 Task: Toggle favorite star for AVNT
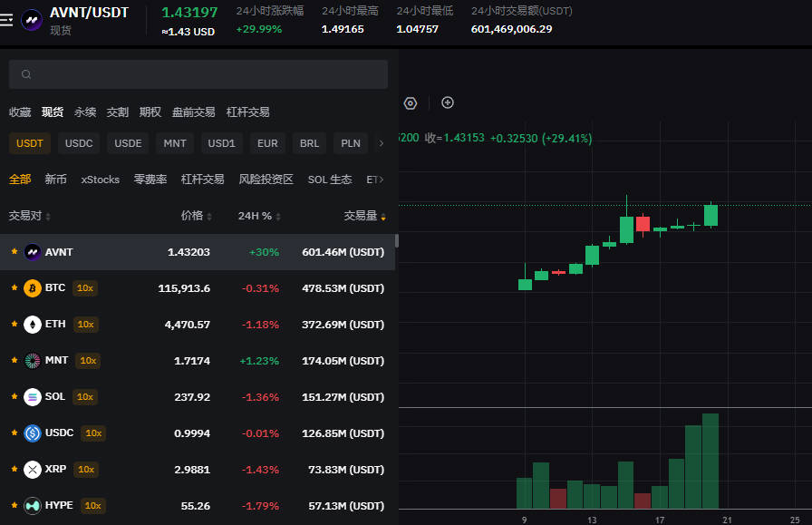point(14,251)
